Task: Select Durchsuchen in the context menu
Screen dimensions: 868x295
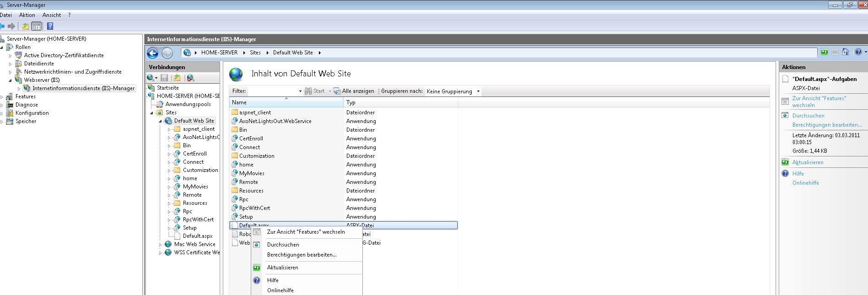Action: pyautogui.click(x=283, y=245)
